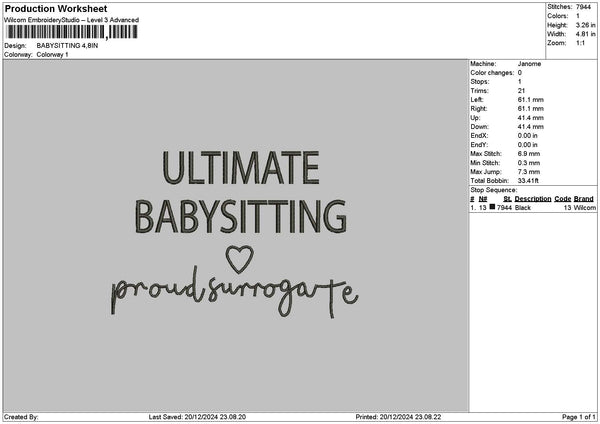Viewport: 600px width, 424px height.
Task: Click the black color swatch in stop sequence
Action: point(492,207)
